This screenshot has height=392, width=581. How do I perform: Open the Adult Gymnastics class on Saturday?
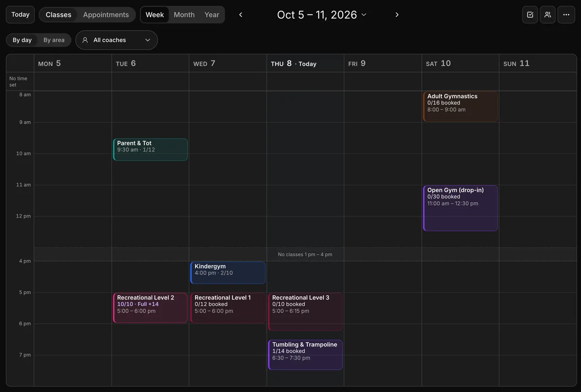point(460,106)
